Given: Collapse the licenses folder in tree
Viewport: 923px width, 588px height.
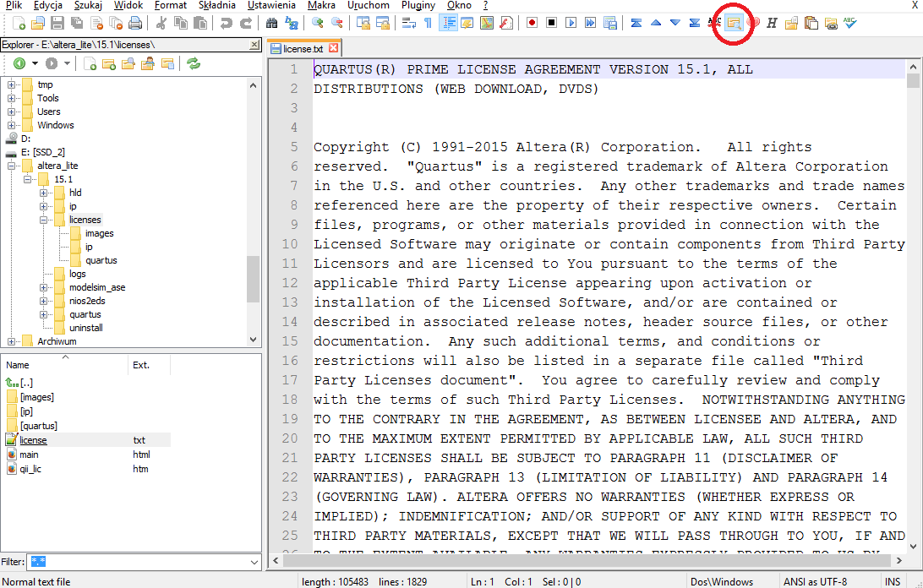Looking at the screenshot, I should tap(44, 220).
